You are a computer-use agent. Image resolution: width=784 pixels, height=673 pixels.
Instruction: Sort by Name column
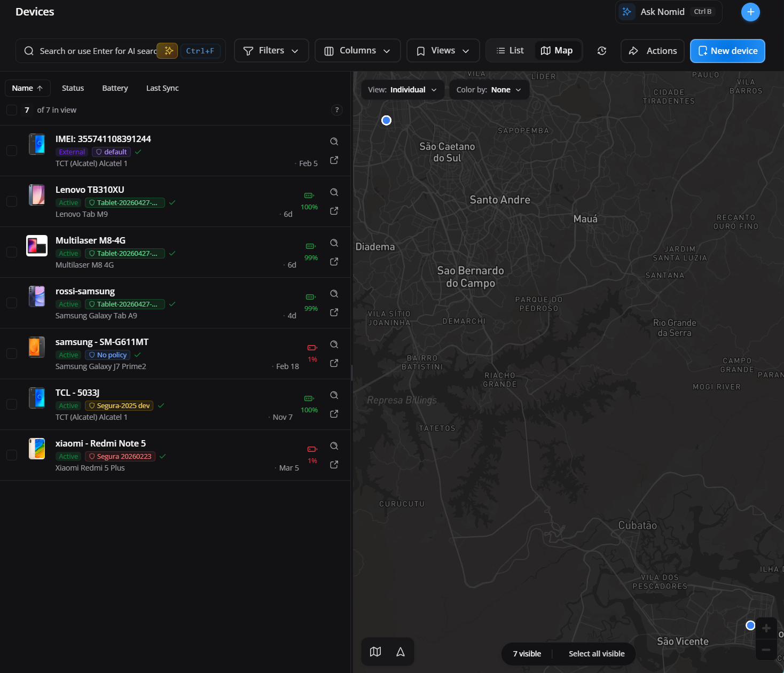click(x=27, y=88)
